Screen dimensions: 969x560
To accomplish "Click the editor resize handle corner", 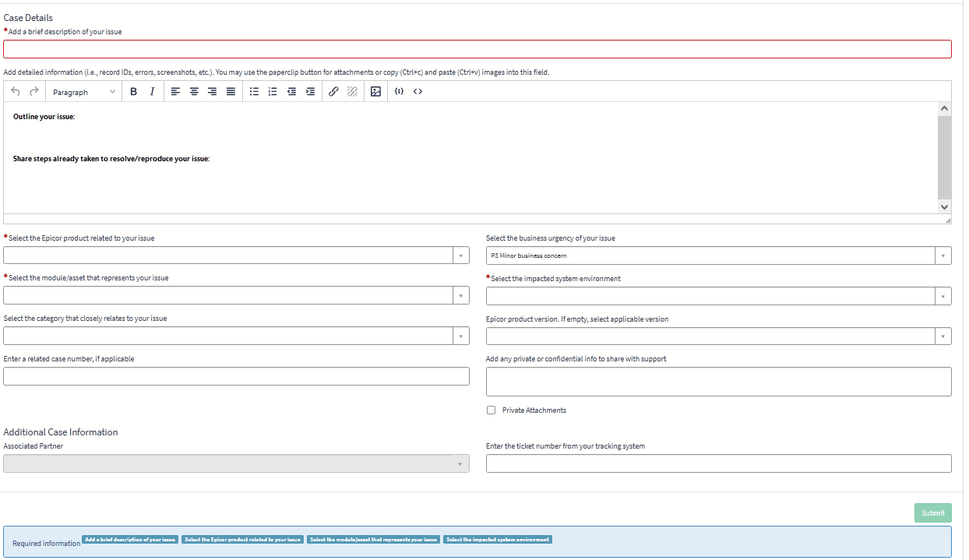I will tap(947, 220).
